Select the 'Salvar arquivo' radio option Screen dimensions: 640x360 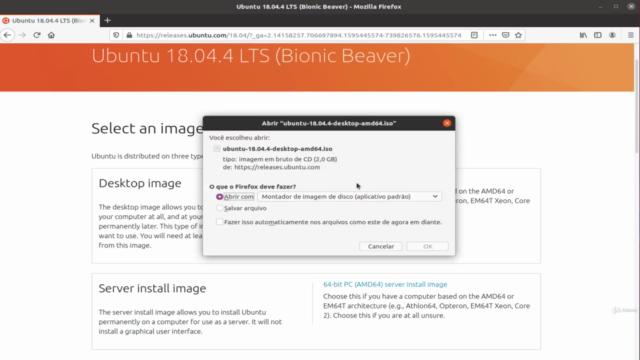[220, 208]
